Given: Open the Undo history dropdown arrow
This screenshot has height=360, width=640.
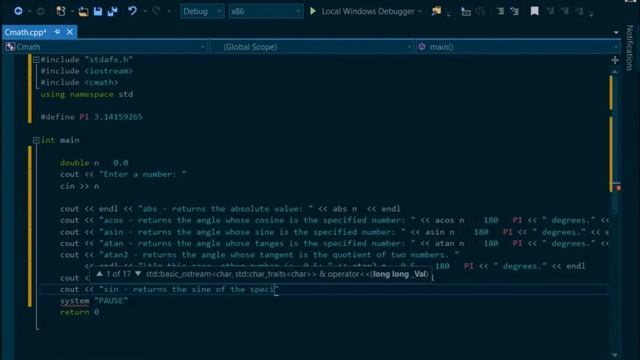Looking at the screenshot, I should point(145,11).
